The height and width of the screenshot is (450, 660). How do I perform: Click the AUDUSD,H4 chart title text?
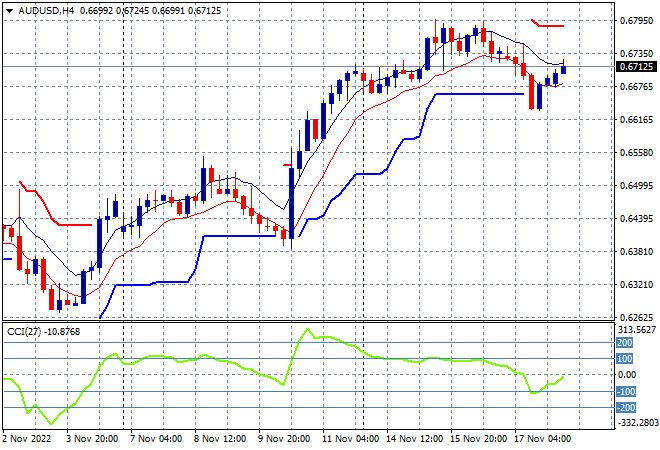point(46,11)
